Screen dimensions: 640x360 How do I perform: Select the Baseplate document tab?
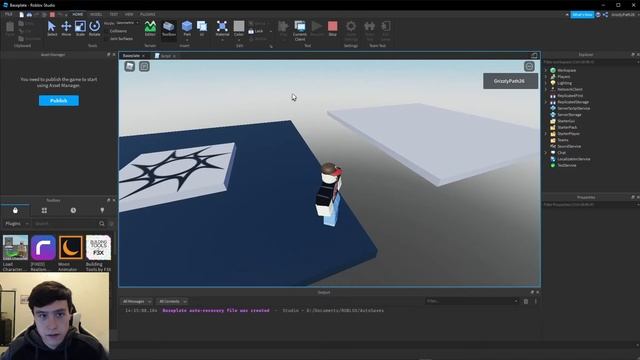[x=133, y=56]
